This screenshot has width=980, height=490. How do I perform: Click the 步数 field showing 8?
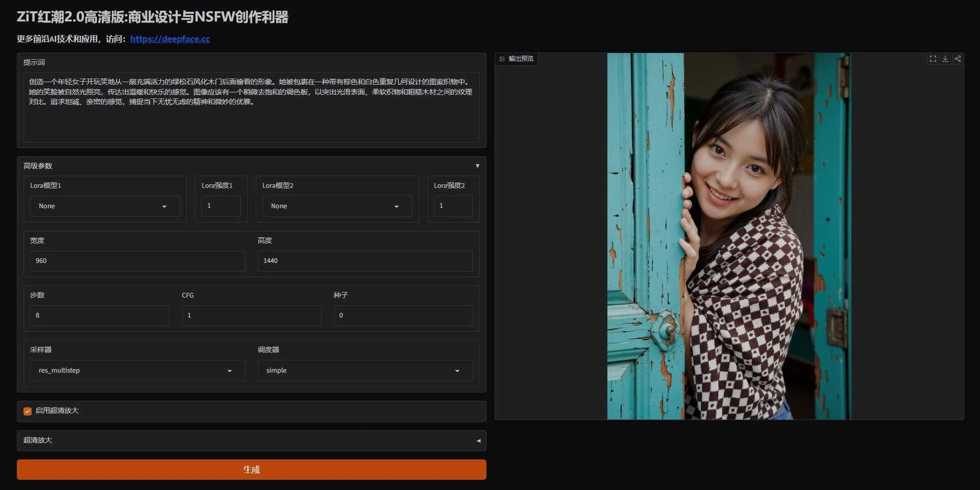(x=100, y=315)
